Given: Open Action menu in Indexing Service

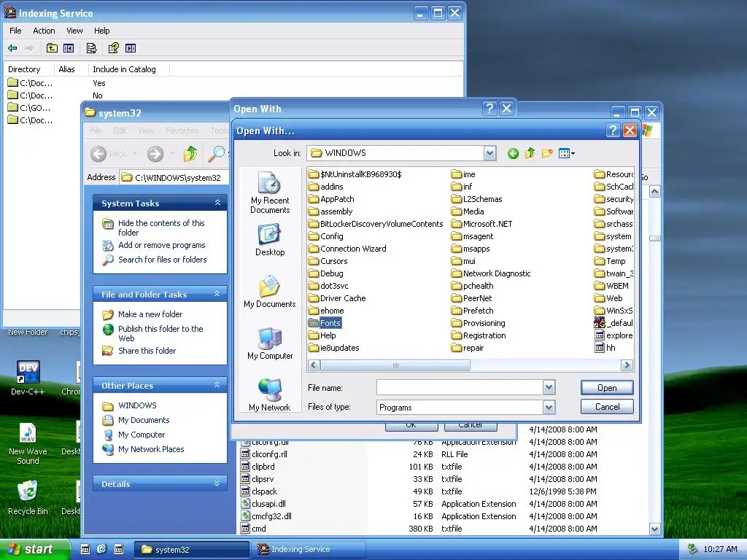Looking at the screenshot, I should [x=44, y=31].
